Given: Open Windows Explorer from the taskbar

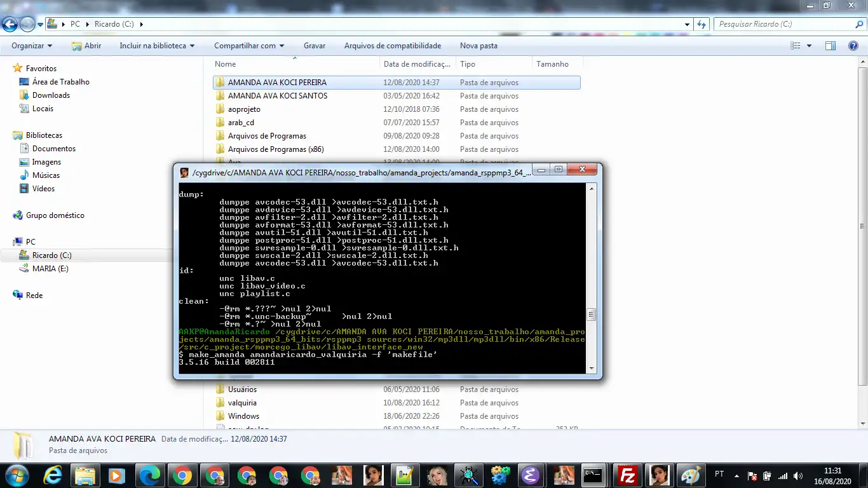Looking at the screenshot, I should coord(85,475).
